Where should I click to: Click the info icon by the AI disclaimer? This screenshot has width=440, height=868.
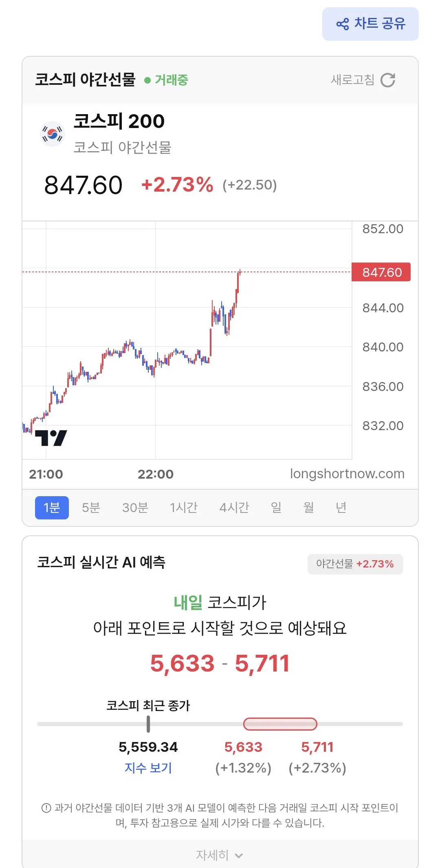click(x=46, y=808)
